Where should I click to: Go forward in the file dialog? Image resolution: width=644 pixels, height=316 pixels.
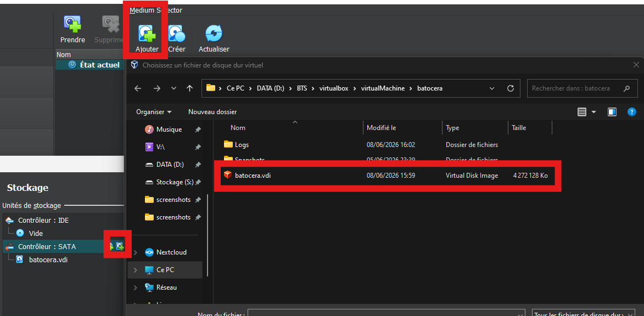tap(156, 88)
